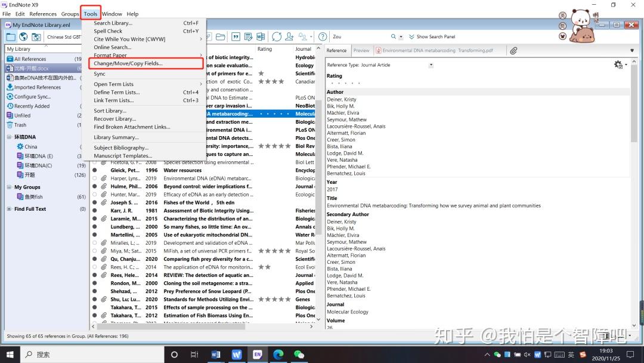Toggle read status for Miya 2015 reference
The height and width of the screenshot is (363, 644).
coord(94,251)
